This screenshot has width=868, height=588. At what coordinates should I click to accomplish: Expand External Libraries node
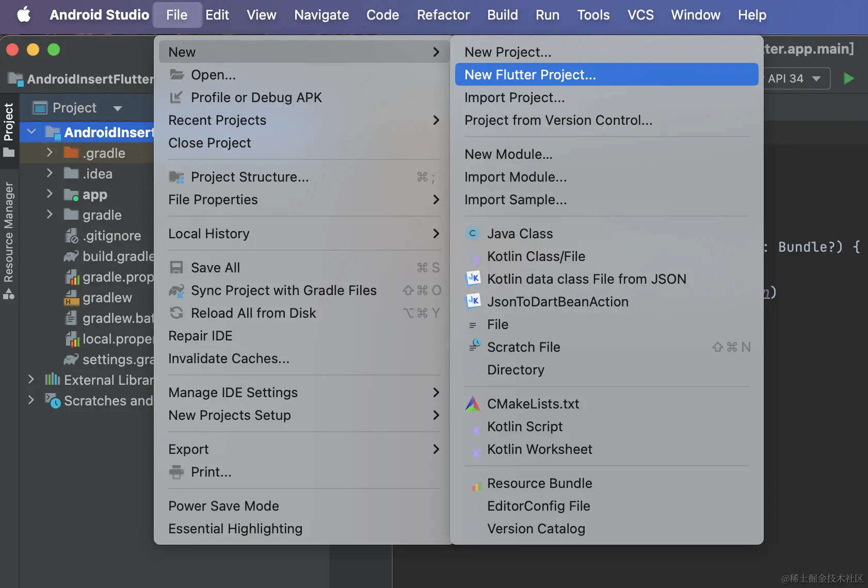click(x=31, y=380)
